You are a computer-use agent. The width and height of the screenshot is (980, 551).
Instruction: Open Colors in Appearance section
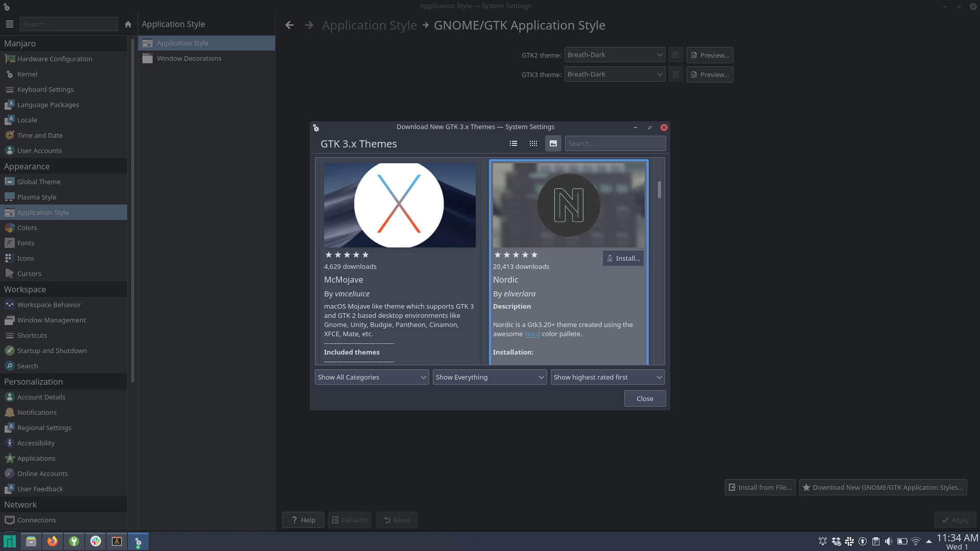pos(27,228)
